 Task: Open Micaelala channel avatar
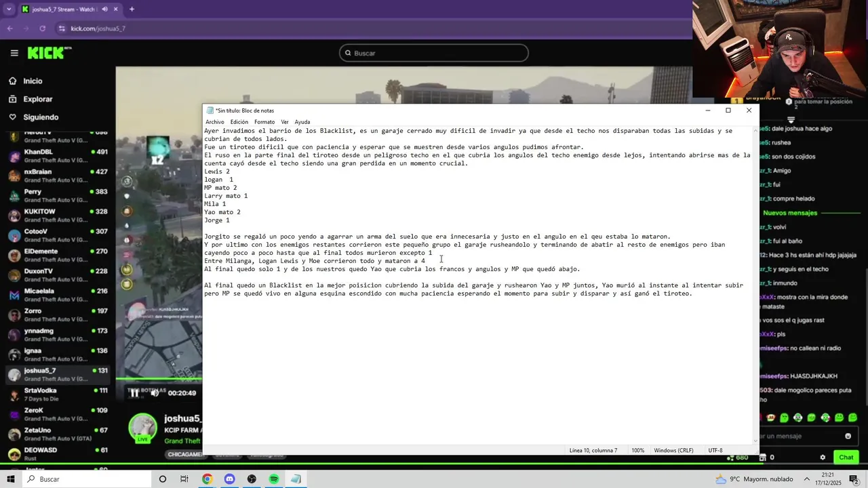pyautogui.click(x=14, y=295)
